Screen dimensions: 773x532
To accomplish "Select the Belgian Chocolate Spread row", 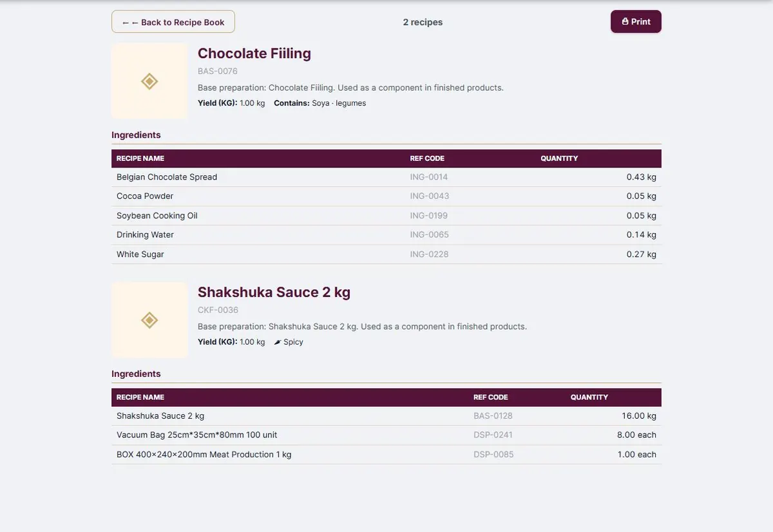I will (x=386, y=177).
